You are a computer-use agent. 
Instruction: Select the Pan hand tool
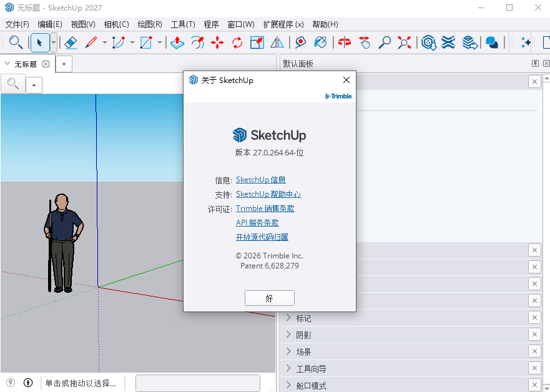tap(365, 43)
